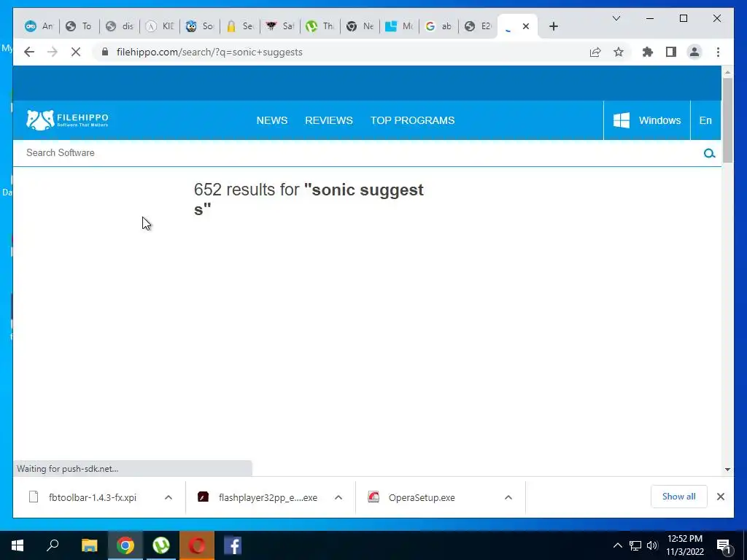The width and height of the screenshot is (747, 560).
Task: Open the tab search chevron
Action: [616, 18]
